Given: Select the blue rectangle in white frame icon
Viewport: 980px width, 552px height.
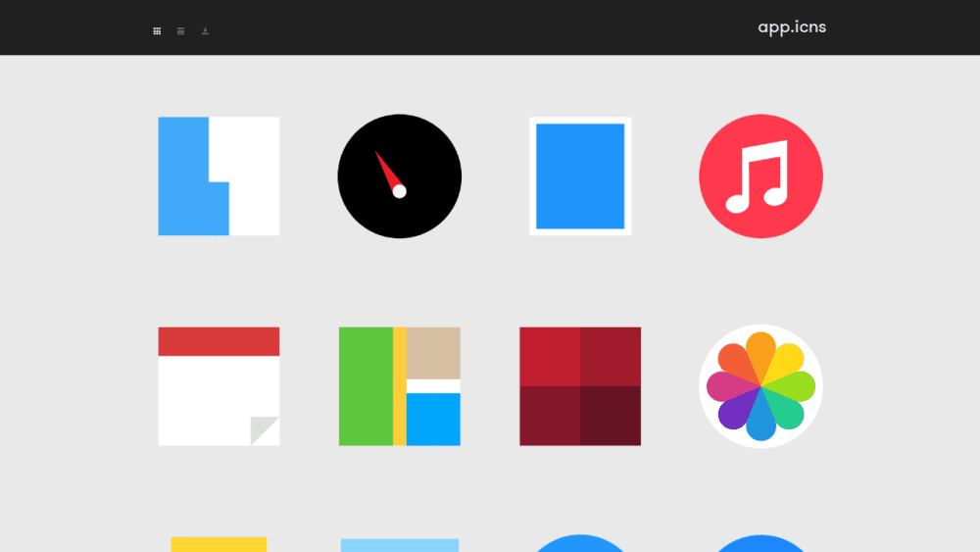Looking at the screenshot, I should 580,176.
